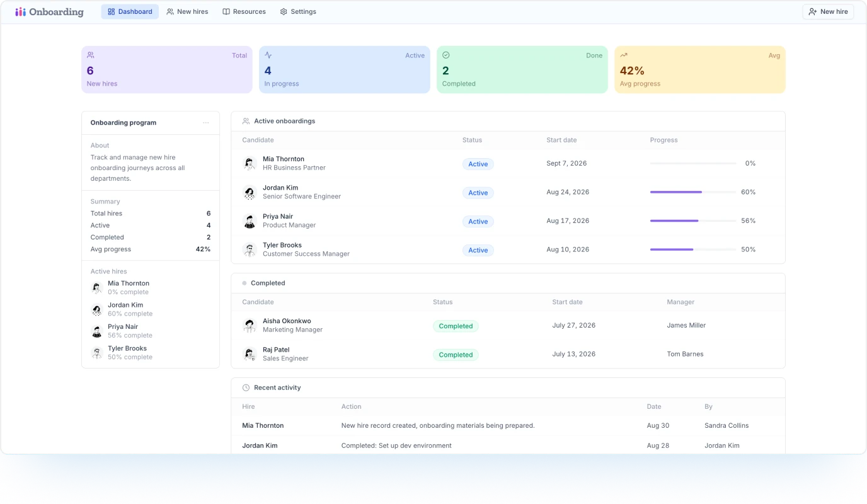Click the Active status badge for Mia Thornton
867x504 pixels.
click(478, 164)
